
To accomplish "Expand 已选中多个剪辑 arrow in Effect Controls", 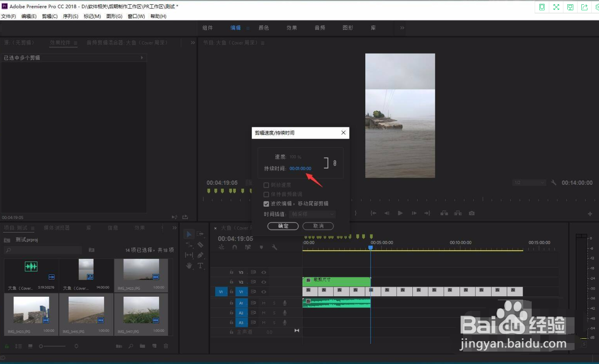I will tap(142, 57).
